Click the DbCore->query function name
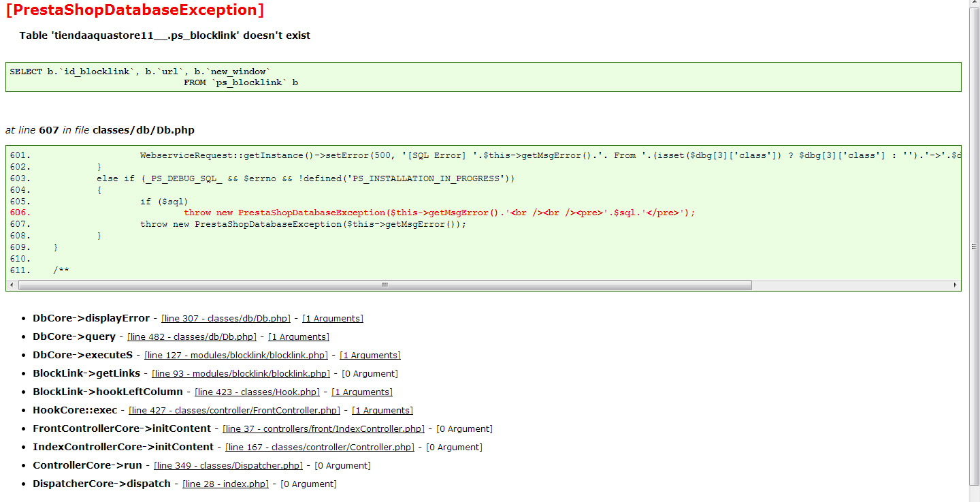Viewport: 980px width, 502px height. point(74,337)
